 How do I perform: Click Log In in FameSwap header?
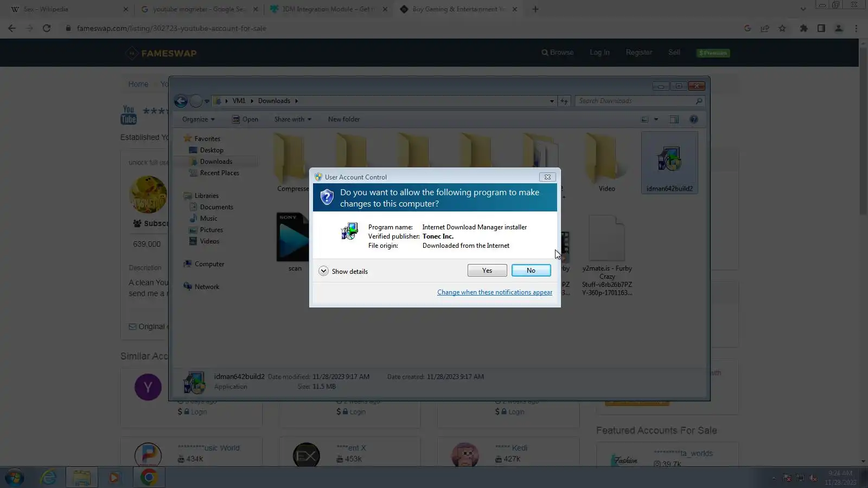(x=599, y=53)
